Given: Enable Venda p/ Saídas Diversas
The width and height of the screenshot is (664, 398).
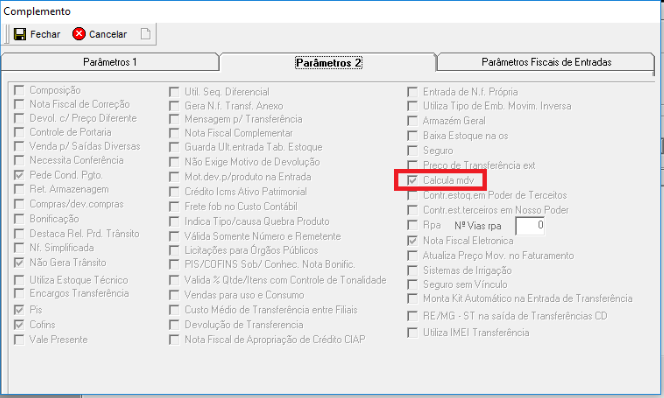Looking at the screenshot, I should (19, 146).
